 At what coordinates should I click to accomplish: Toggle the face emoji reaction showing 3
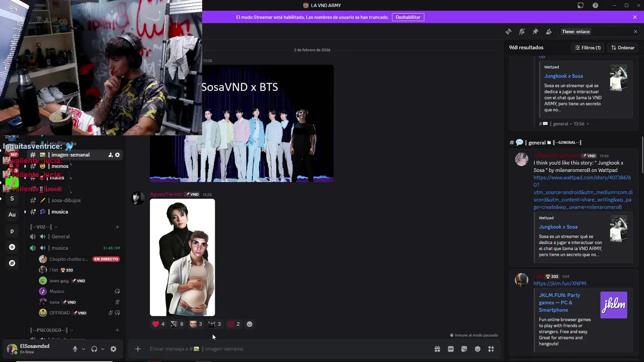coord(196,324)
